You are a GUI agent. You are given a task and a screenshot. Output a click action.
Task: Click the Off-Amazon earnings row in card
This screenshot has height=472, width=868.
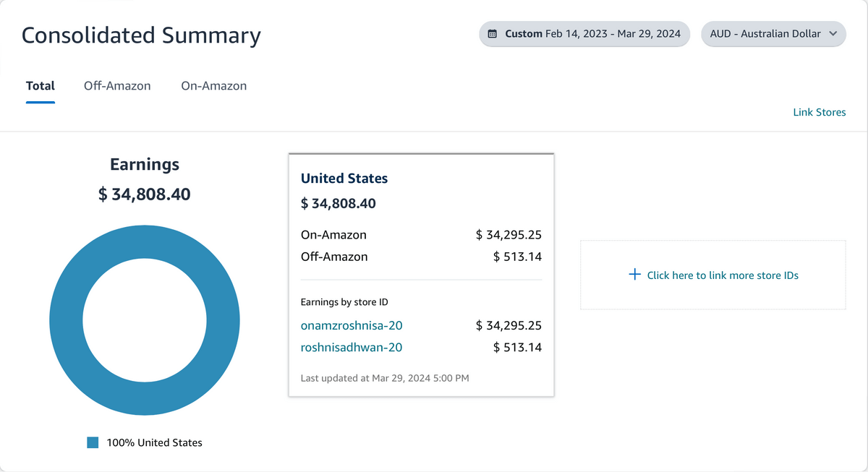421,256
